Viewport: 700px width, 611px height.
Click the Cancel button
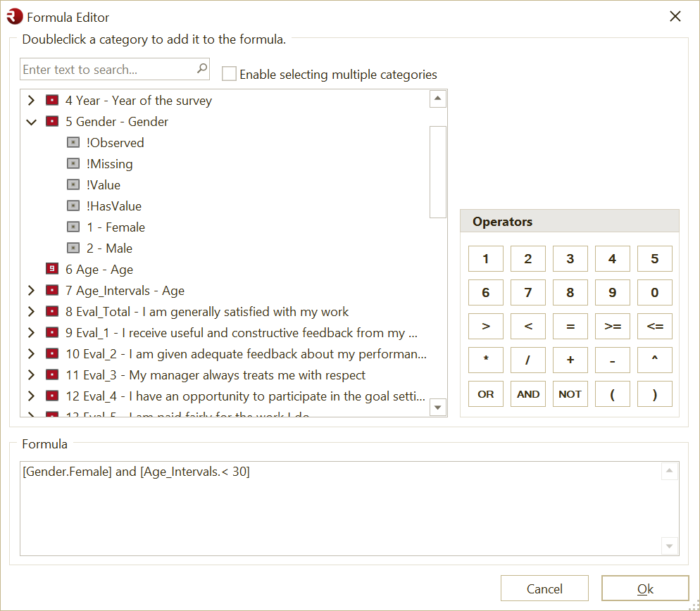pyautogui.click(x=544, y=588)
